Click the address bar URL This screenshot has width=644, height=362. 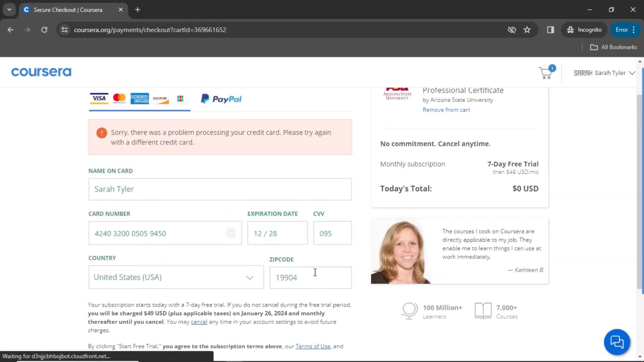point(150,30)
